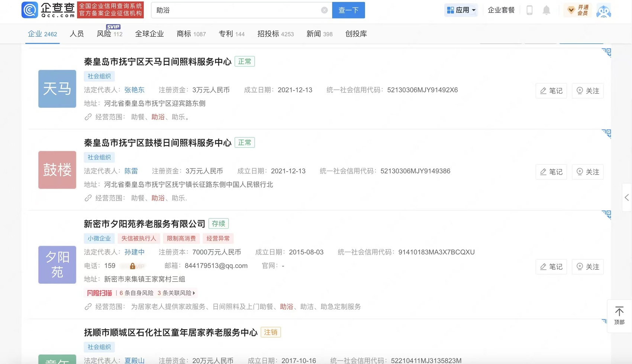The height and width of the screenshot is (364, 632).
Task: Clear the search box text
Action: click(x=324, y=10)
